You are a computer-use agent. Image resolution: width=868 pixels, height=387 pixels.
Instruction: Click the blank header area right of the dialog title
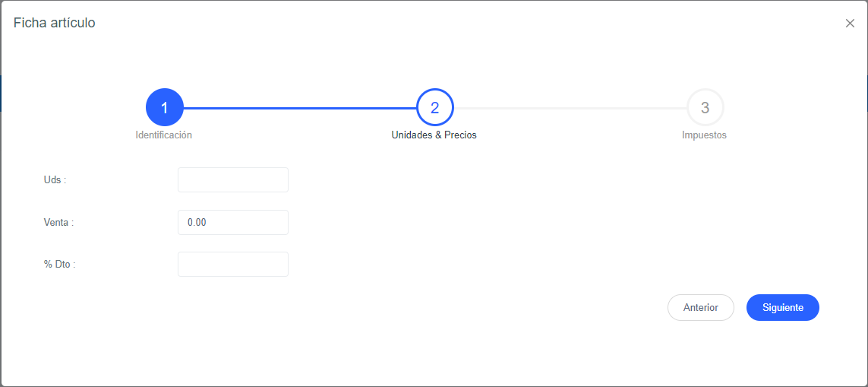456,23
